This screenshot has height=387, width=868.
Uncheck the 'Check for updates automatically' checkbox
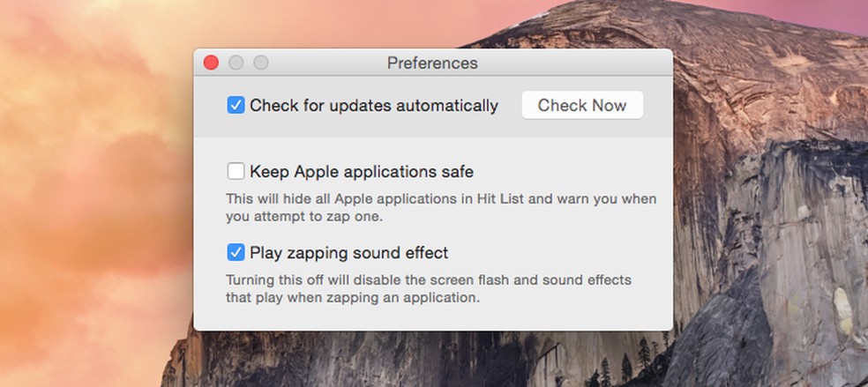coord(236,106)
